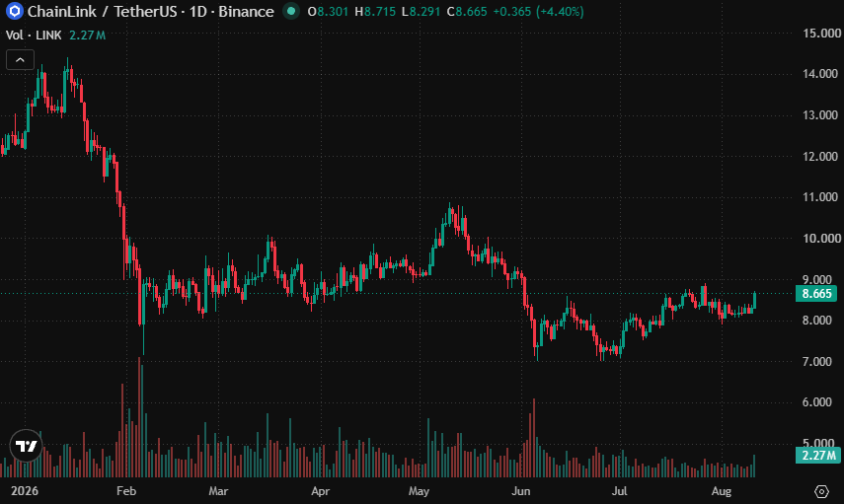The image size is (844, 504).
Task: Click the Feb label on time axis
Action: [126, 491]
